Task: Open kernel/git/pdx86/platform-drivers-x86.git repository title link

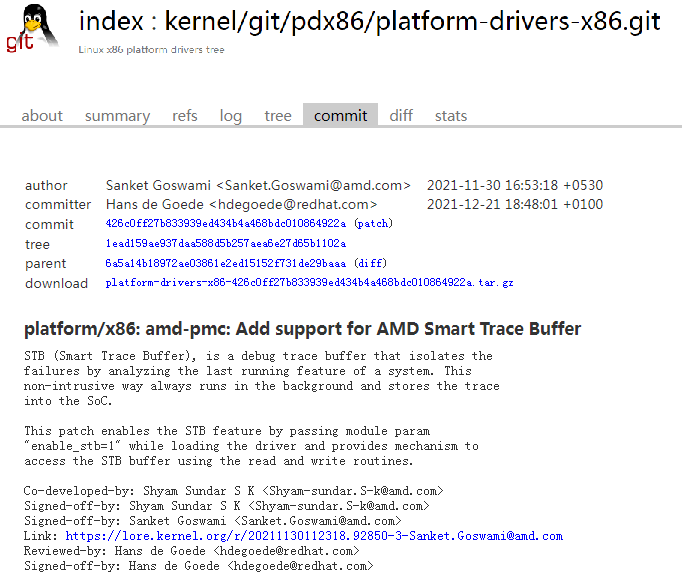Action: pyautogui.click(x=412, y=22)
